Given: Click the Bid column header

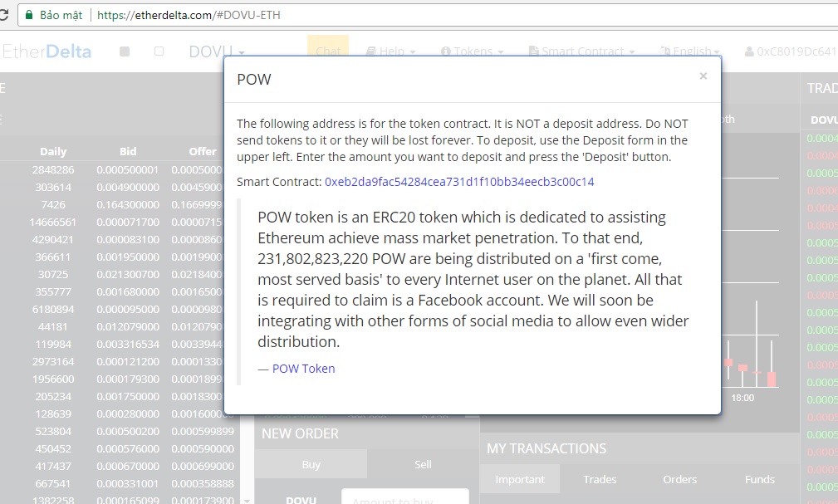Looking at the screenshot, I should click(128, 151).
